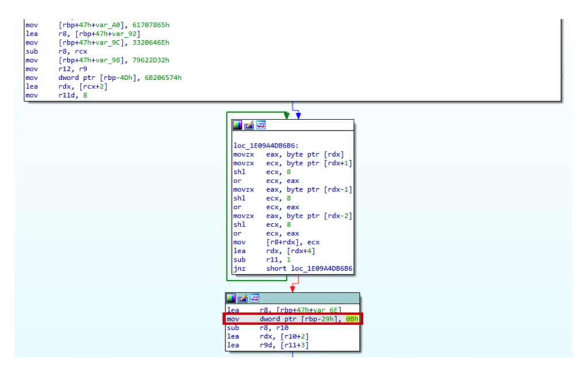
Task: Click the edit comment icon on bottom block
Action: pyautogui.click(x=242, y=298)
